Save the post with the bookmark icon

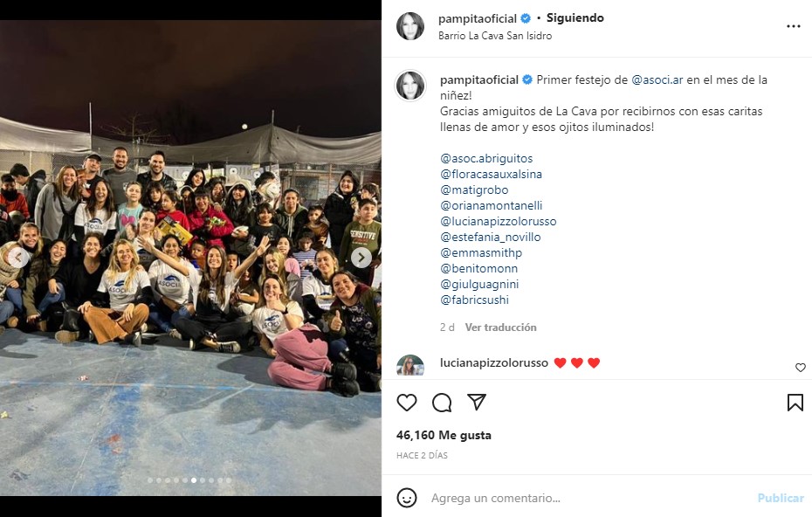[x=795, y=403]
